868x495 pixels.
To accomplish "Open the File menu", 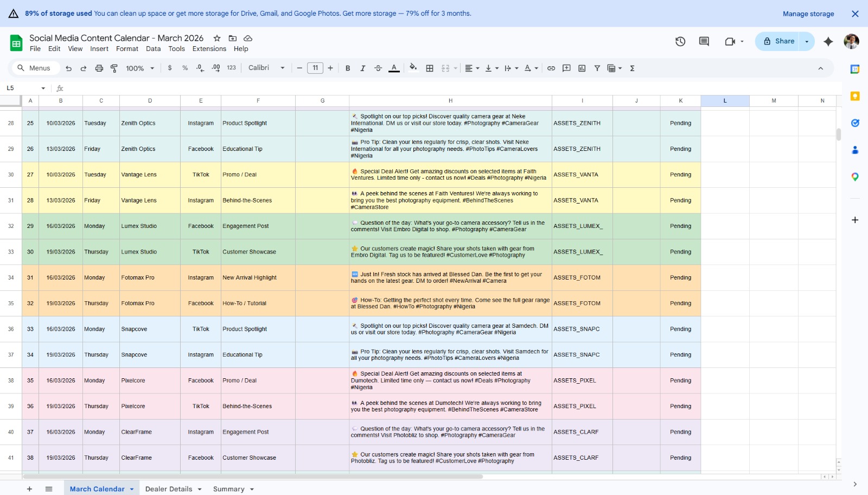I will click(35, 49).
